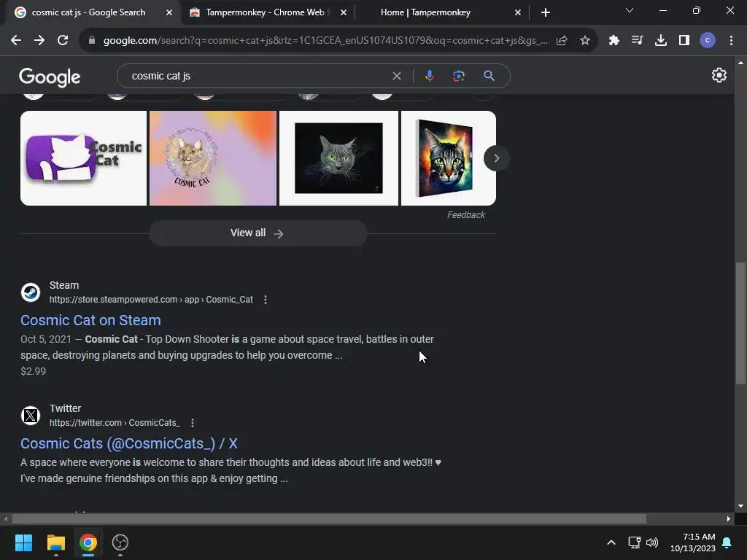Click inside the Google search field
This screenshot has height=560, width=747.
coord(258,76)
